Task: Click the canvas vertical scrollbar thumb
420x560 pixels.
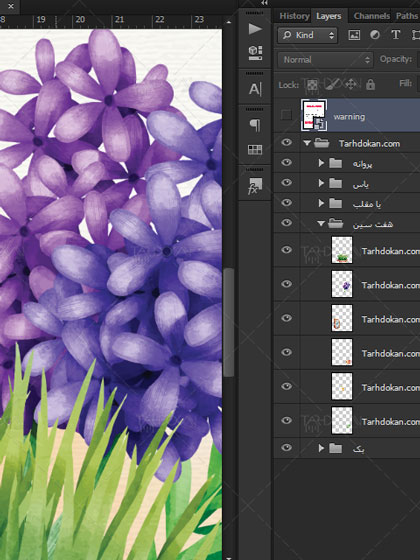Action: point(229,322)
